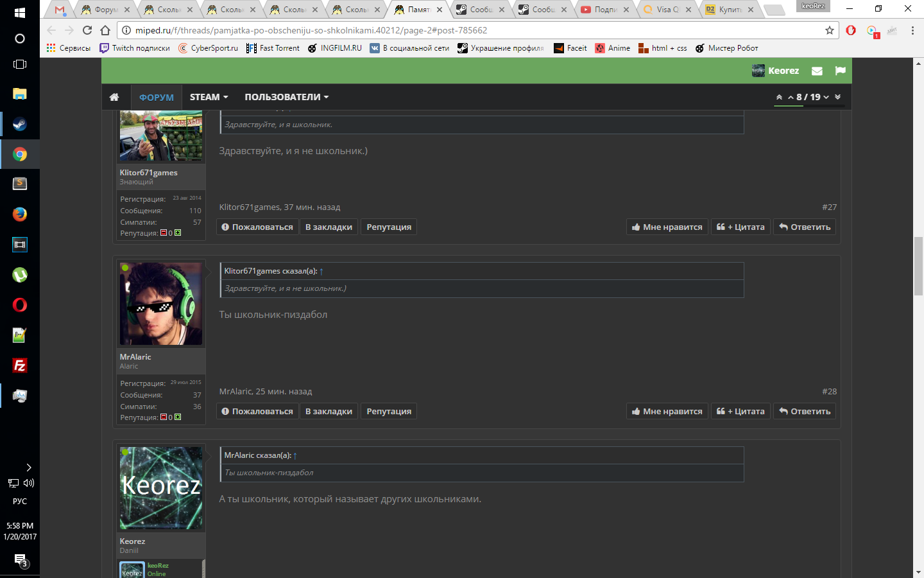Screen dimensions: 924x578
Task: Open the alerts flag icon
Action: pos(841,71)
